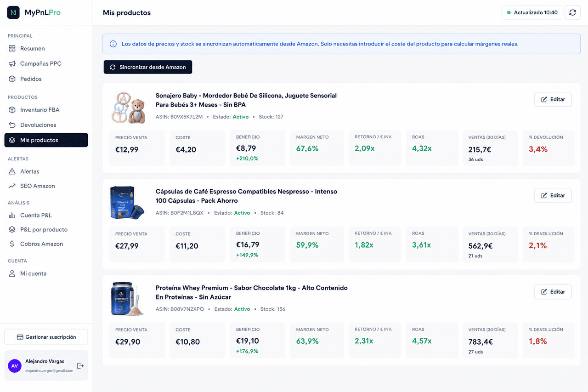
Task: Click the €4,20 cost value
Action: (x=186, y=150)
